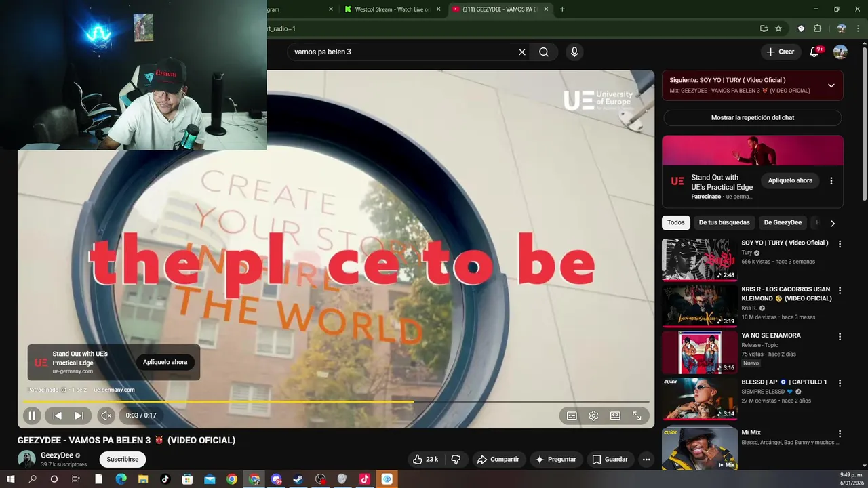Open ad info icon next to 'Patrocinado'

(x=64, y=390)
